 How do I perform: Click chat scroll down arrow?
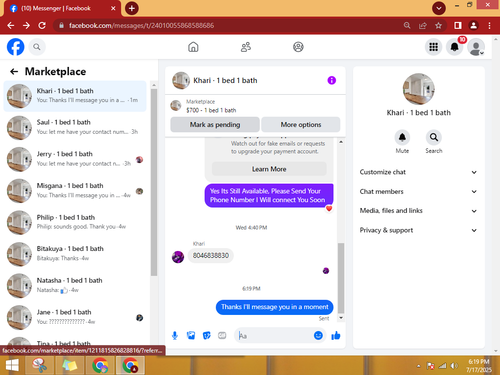point(341,318)
